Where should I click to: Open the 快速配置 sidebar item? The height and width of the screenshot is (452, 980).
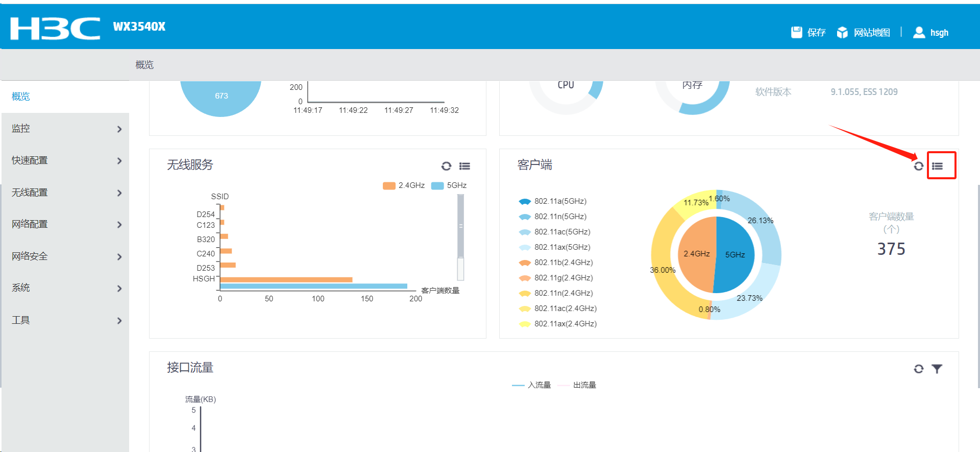pyautogui.click(x=65, y=160)
